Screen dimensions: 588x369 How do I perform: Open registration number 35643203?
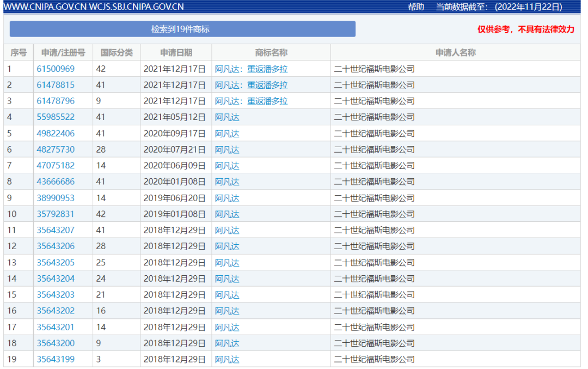coord(56,295)
